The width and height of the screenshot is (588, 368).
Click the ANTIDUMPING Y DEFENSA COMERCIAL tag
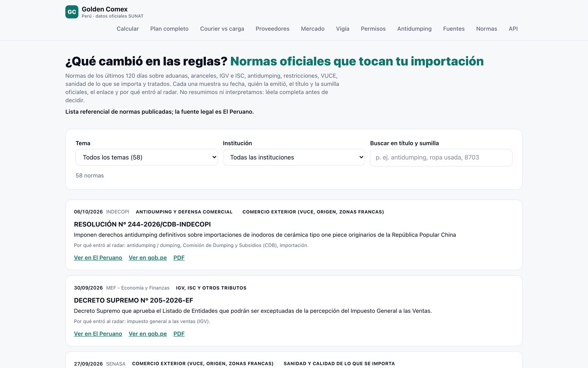pyautogui.click(x=184, y=212)
